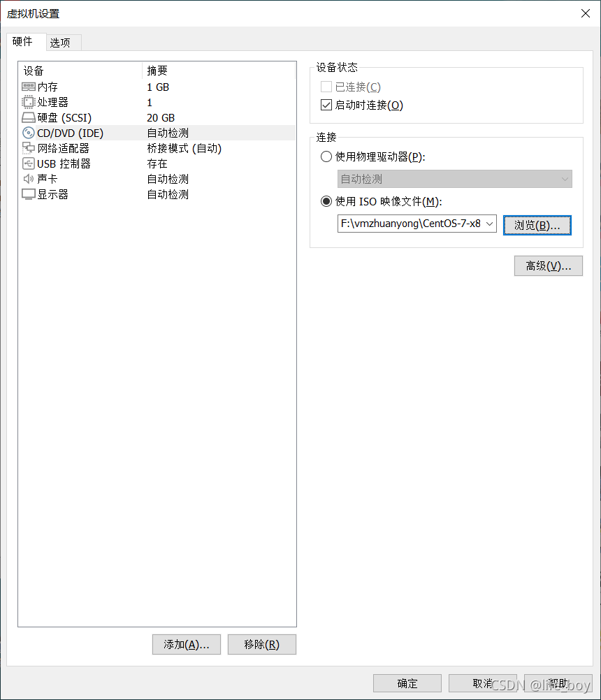Select the hard disk (SCSI) icon

(x=29, y=118)
